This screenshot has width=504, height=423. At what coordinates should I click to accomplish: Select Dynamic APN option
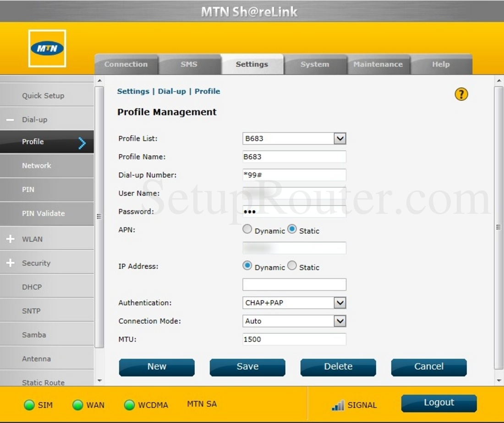tap(247, 229)
